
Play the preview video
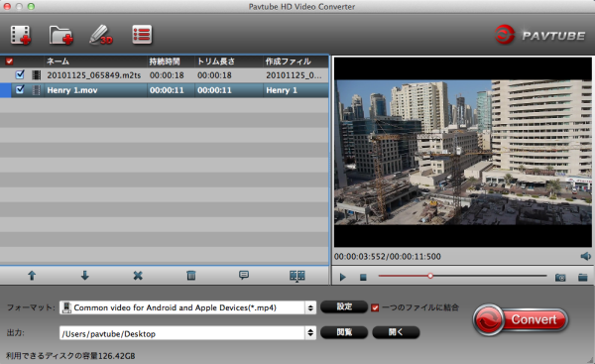pyautogui.click(x=343, y=277)
